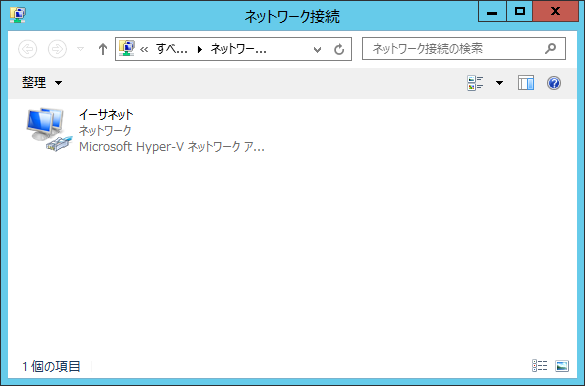
Task: Minimize the ネットワーク接続 window
Action: (x=492, y=12)
